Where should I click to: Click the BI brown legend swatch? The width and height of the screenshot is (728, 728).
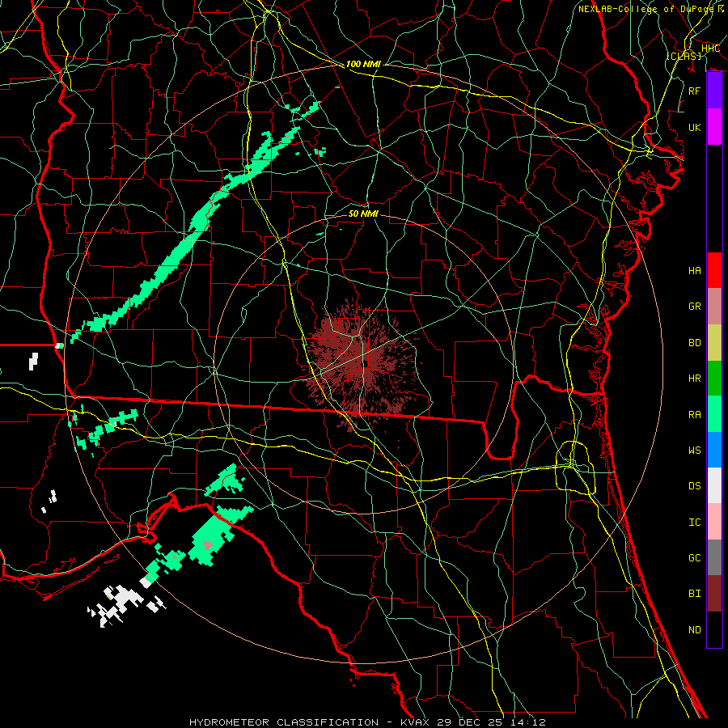pos(714,594)
